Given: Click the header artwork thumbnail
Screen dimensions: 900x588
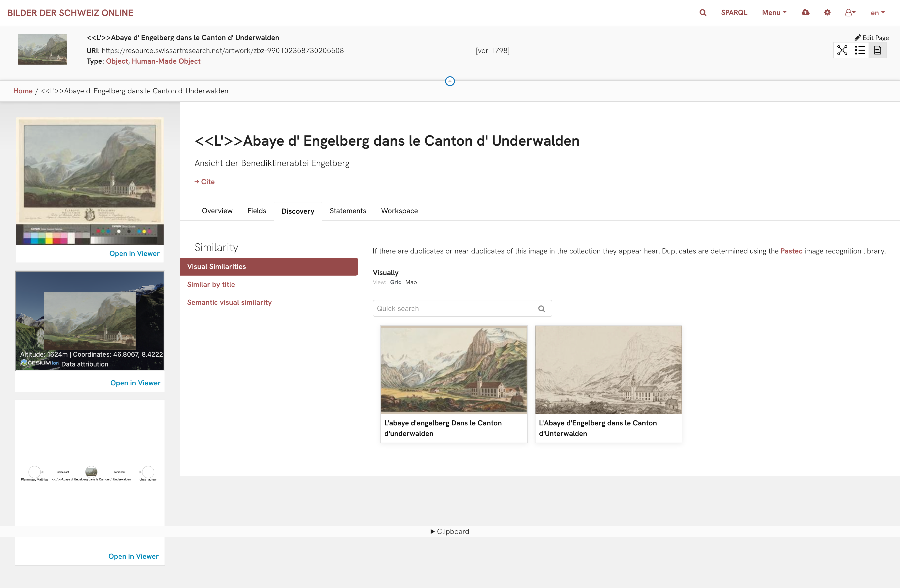Looking at the screenshot, I should point(42,49).
